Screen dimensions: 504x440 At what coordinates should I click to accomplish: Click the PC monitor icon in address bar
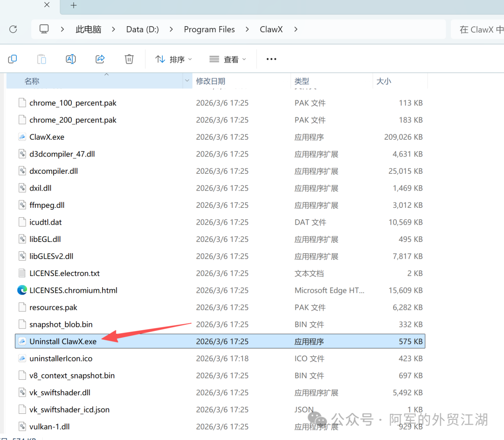[44, 29]
